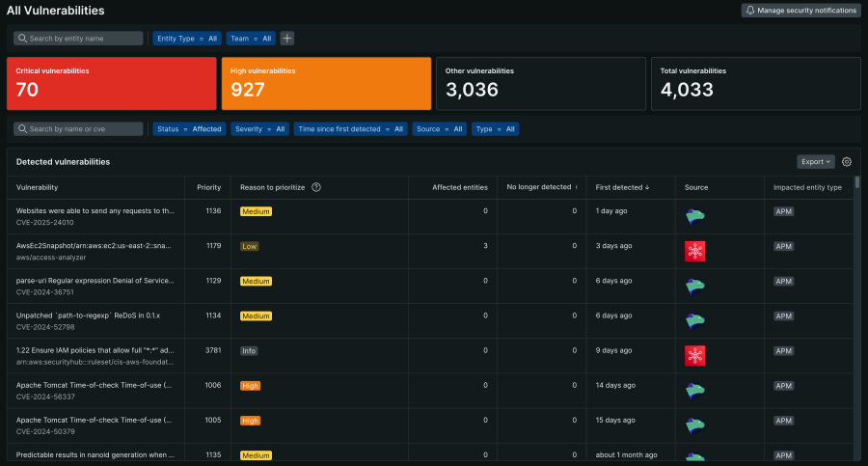Open the Severity filter dropdown
This screenshot has width=868, height=466.
pos(260,128)
